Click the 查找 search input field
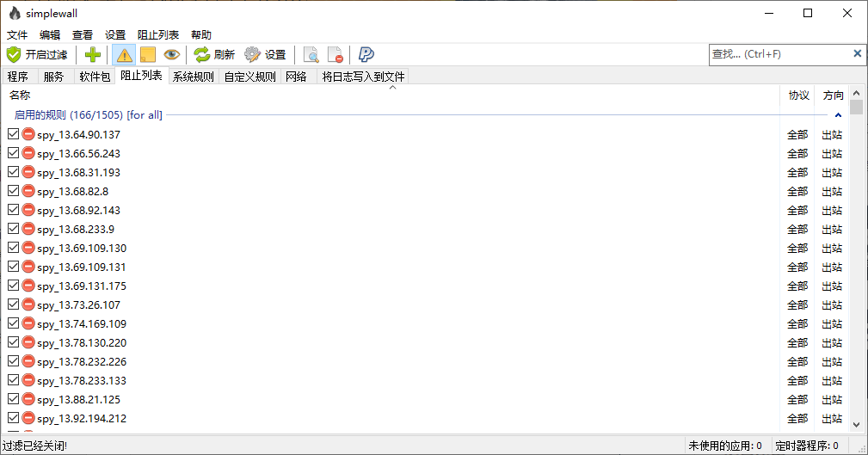868x455 pixels. [779, 54]
